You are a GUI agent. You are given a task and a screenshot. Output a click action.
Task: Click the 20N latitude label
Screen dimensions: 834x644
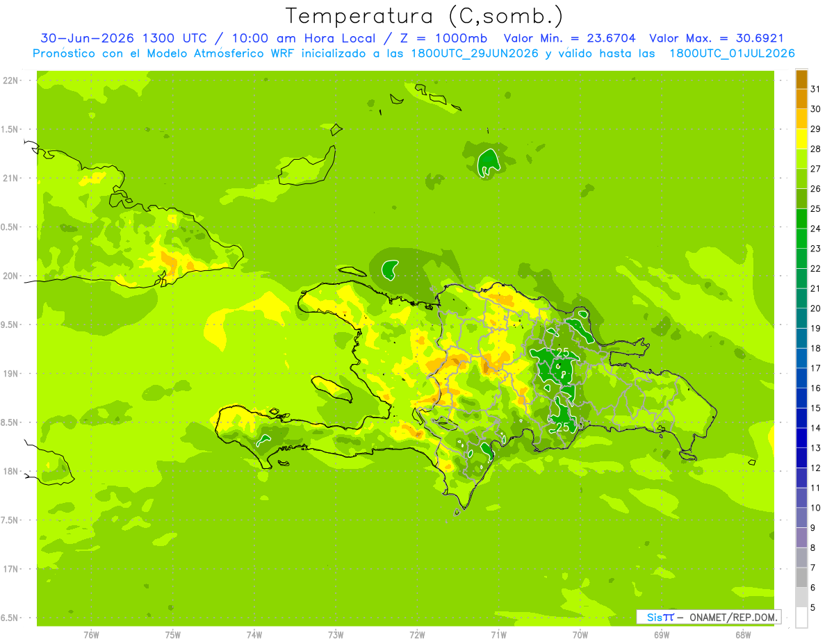coord(10,276)
